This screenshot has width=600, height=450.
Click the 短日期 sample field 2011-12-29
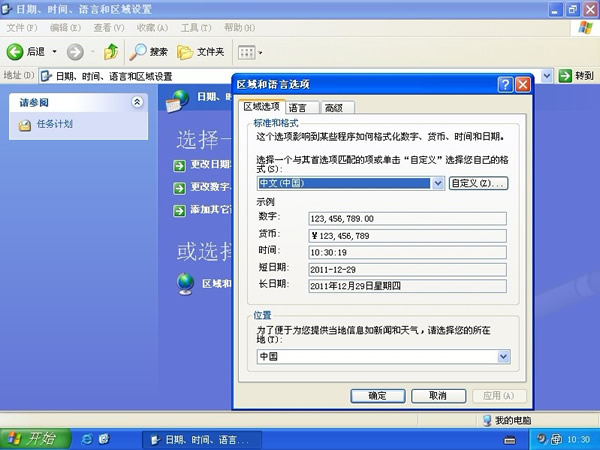pos(407,269)
